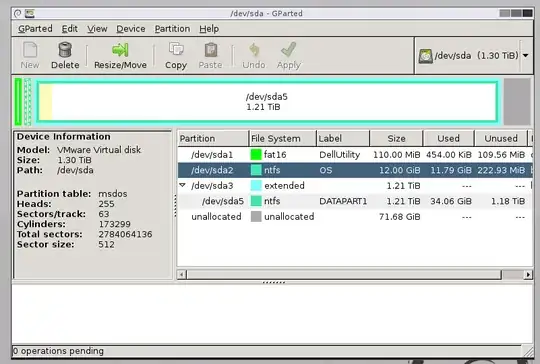The image size is (540, 364).
Task: Click the Paste clipboard icon
Action: pyautogui.click(x=210, y=50)
